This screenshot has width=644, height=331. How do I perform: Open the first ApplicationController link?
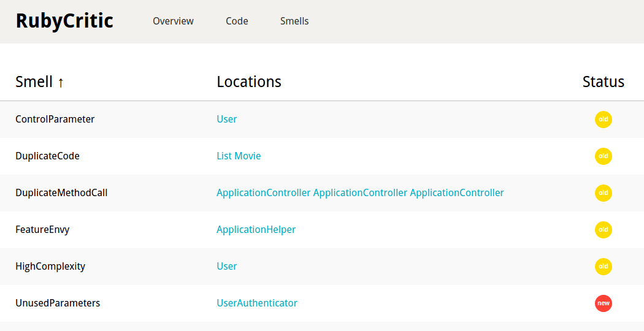(x=263, y=193)
